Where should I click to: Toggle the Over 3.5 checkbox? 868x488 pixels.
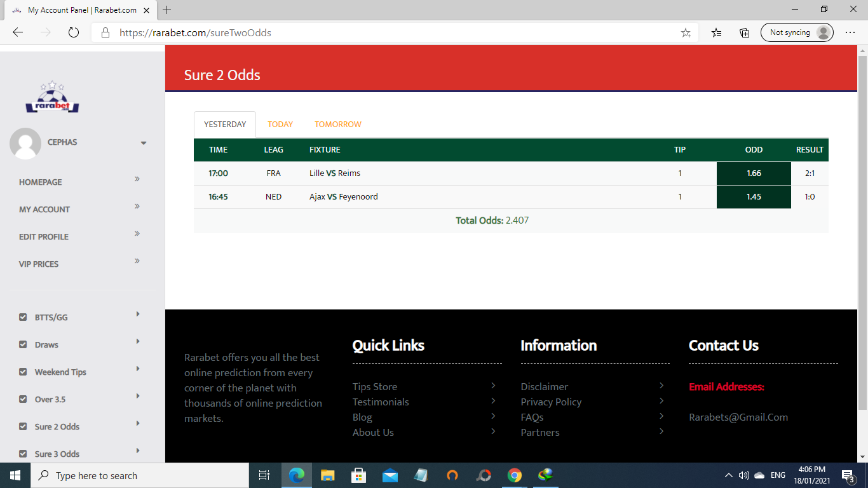point(23,399)
